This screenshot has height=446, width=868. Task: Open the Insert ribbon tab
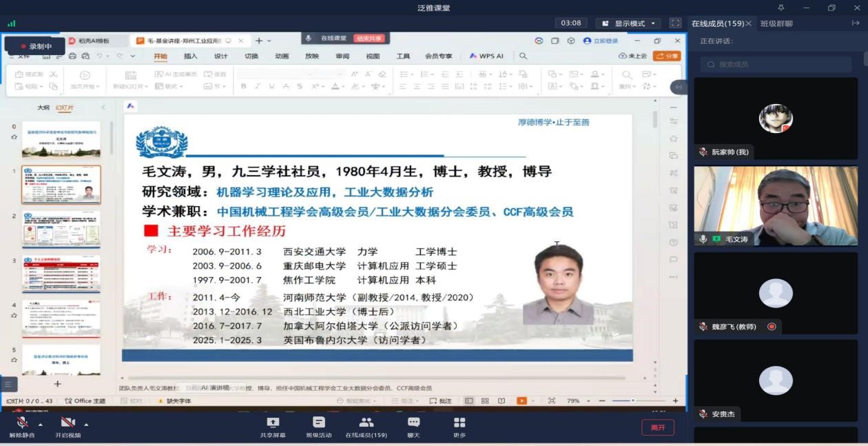191,57
